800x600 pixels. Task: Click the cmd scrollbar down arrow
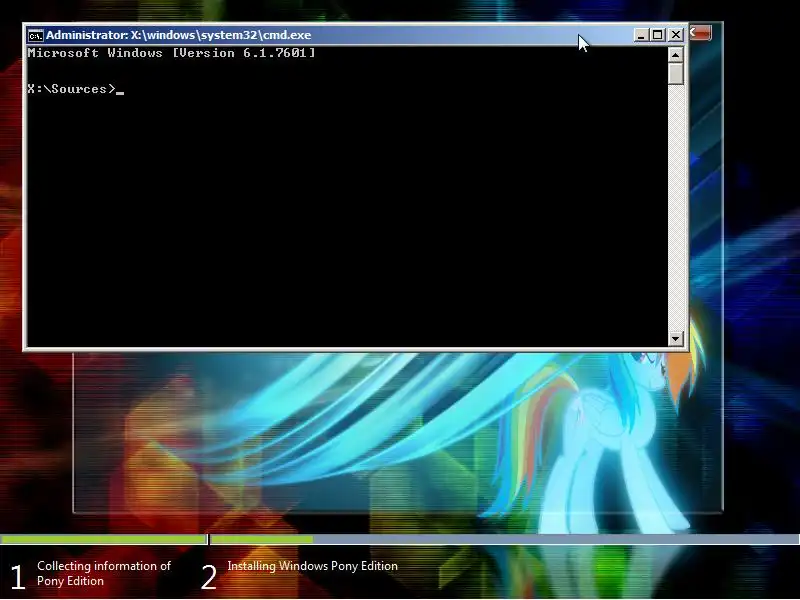[x=676, y=338]
